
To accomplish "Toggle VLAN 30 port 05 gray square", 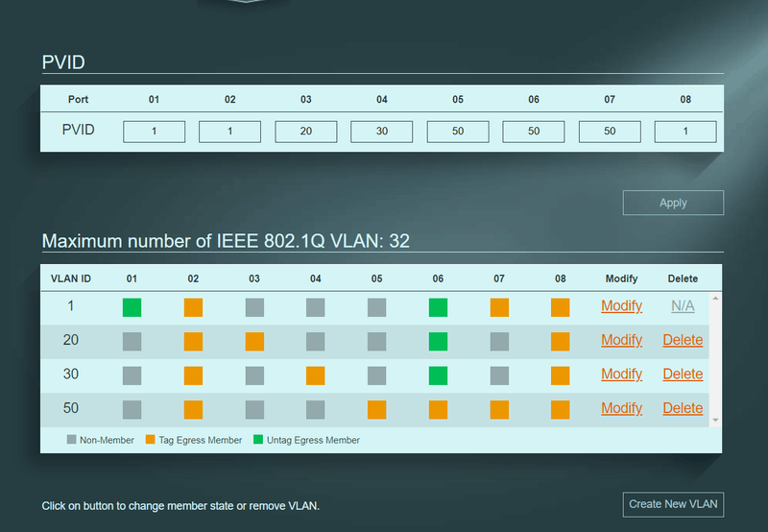I will [x=376, y=375].
